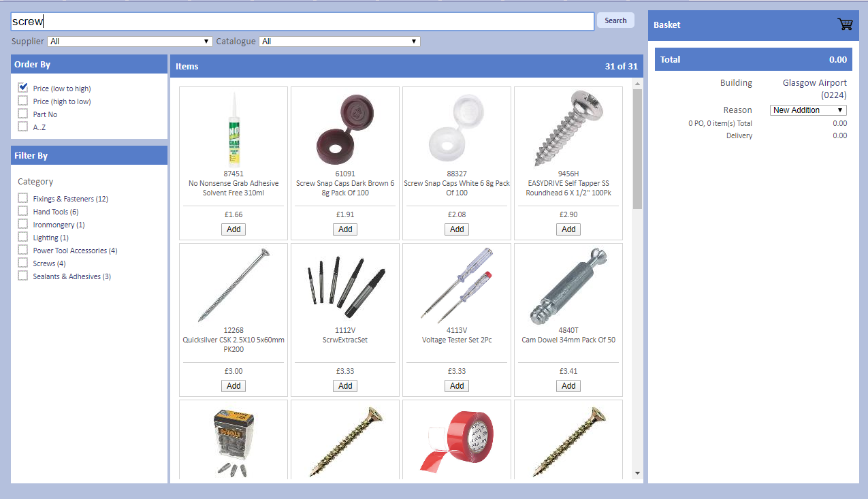Add Quicksilver CSK screws to basket
This screenshot has height=499, width=868.
tap(234, 386)
